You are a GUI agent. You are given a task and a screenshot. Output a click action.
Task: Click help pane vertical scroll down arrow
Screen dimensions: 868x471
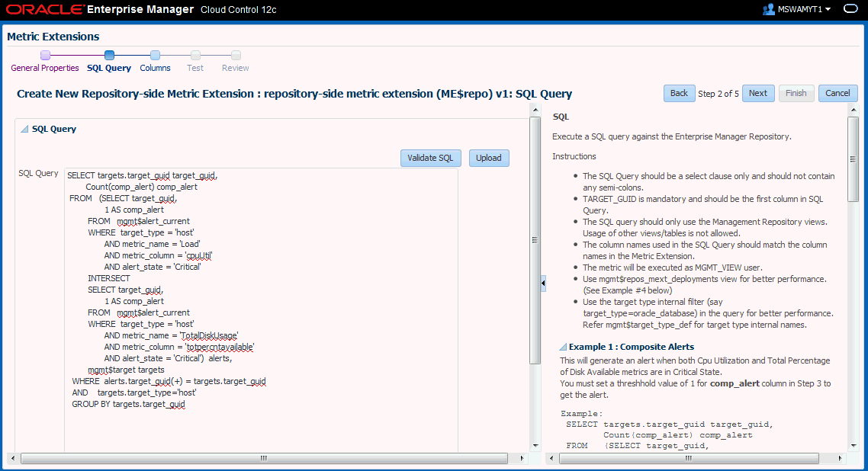(853, 446)
